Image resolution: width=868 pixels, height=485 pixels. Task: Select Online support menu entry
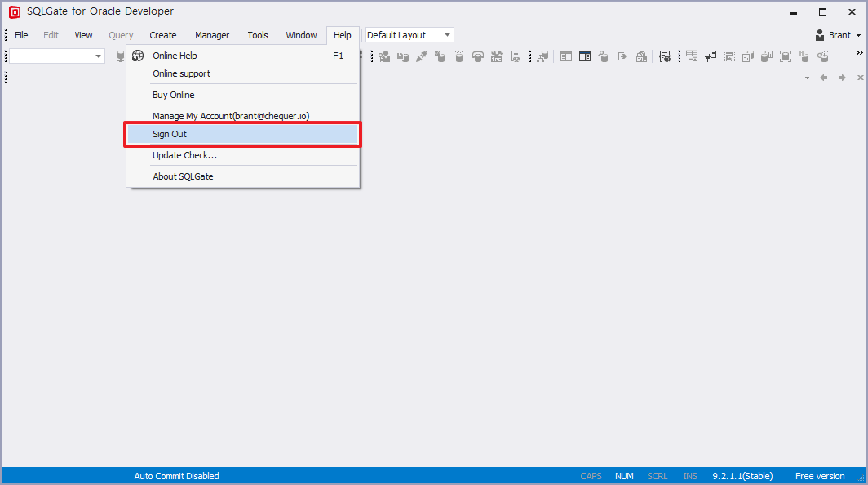point(243,73)
